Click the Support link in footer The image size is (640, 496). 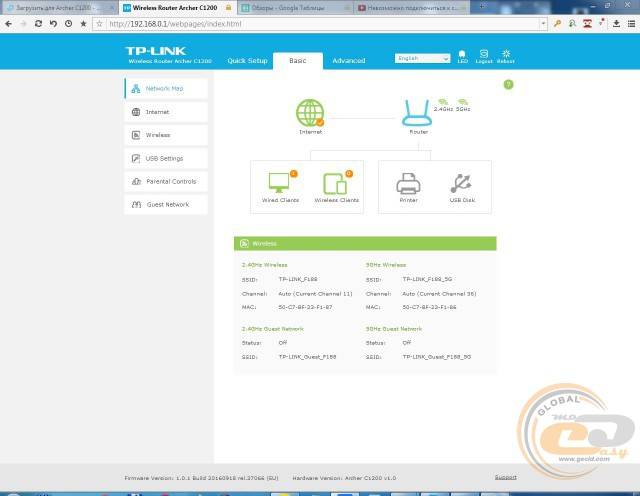pos(506,478)
